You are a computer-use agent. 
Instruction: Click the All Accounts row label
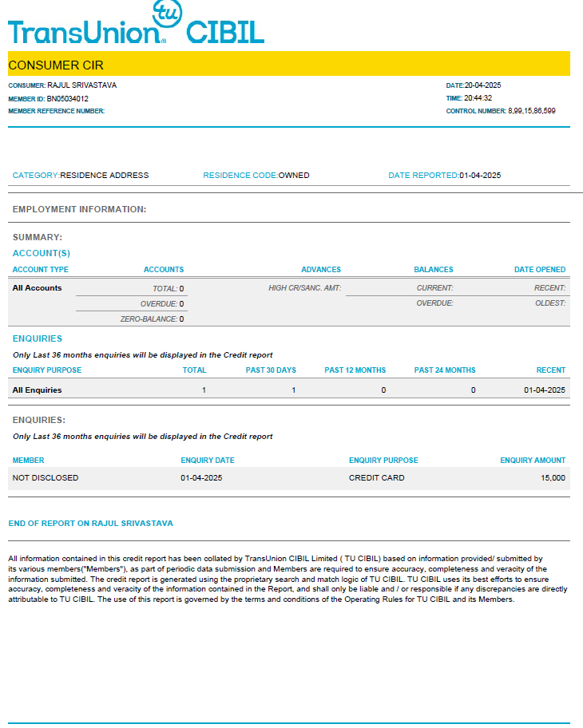coord(38,288)
